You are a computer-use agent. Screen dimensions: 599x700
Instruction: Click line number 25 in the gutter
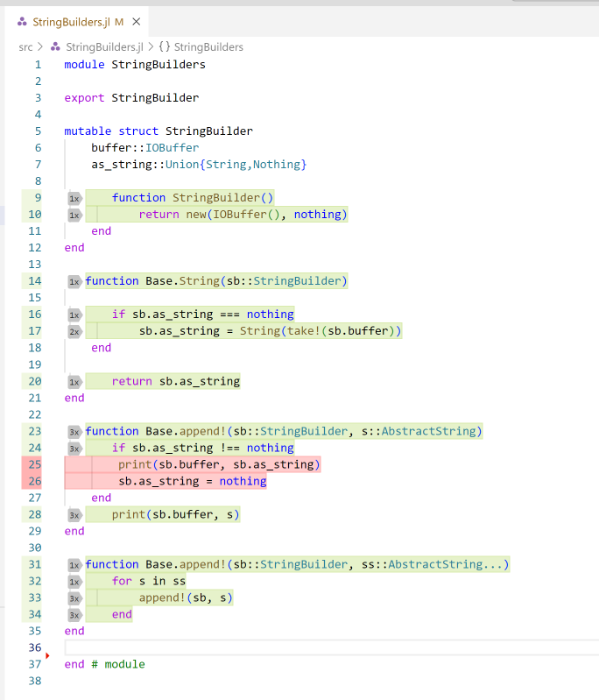pyautogui.click(x=34, y=464)
